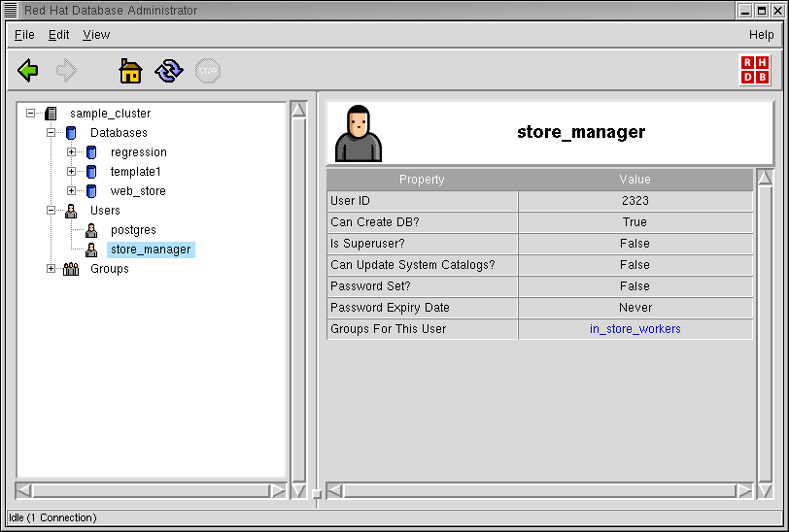The width and height of the screenshot is (789, 532).
Task: Click the Property column header
Action: [422, 180]
